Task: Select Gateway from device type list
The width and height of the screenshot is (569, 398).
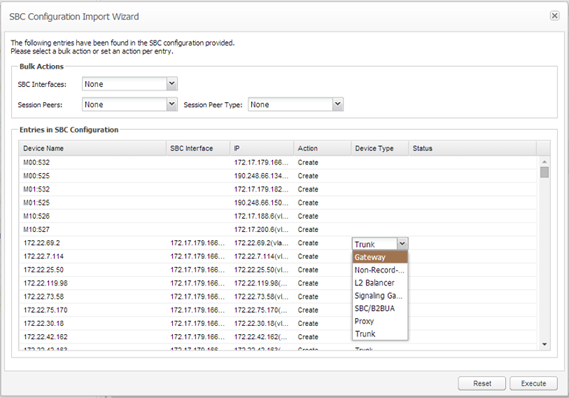Action: 380,257
